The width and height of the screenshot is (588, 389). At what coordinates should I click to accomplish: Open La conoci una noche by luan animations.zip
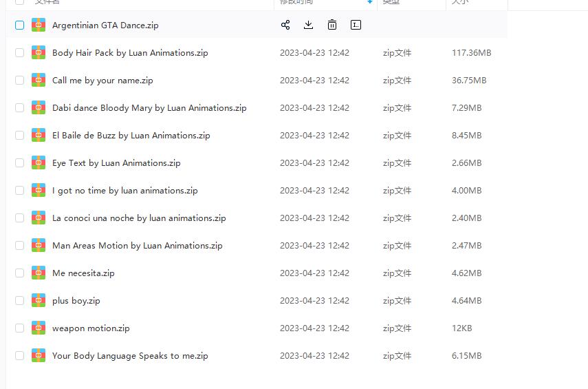coord(138,218)
